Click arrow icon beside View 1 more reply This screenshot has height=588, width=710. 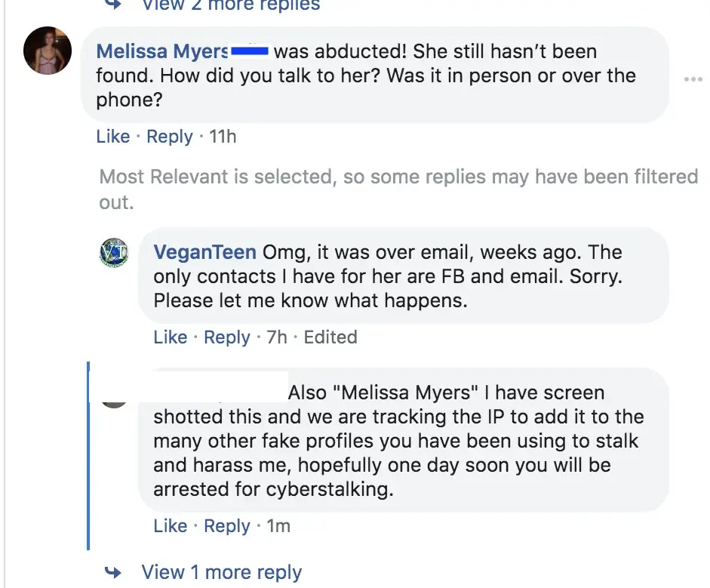coord(113,571)
